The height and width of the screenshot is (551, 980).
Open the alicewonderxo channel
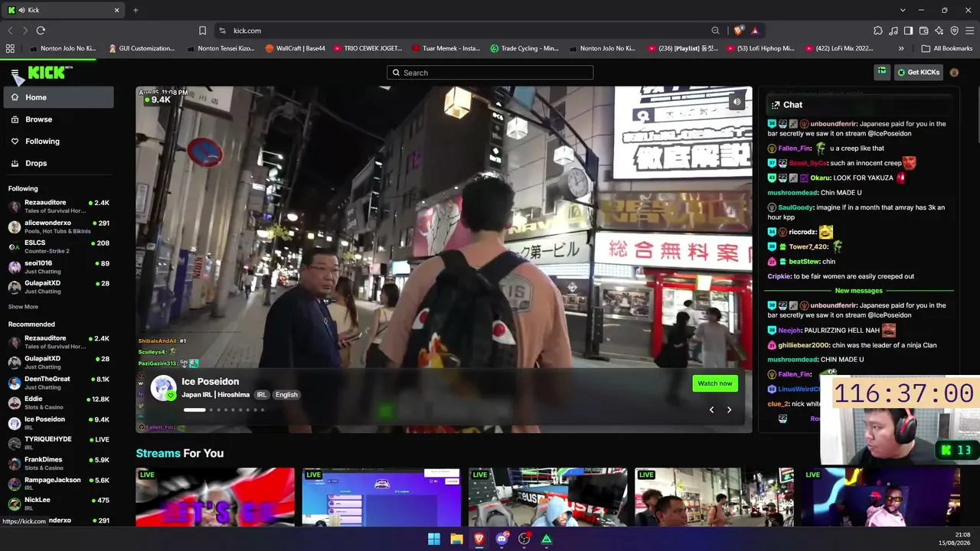pos(59,227)
